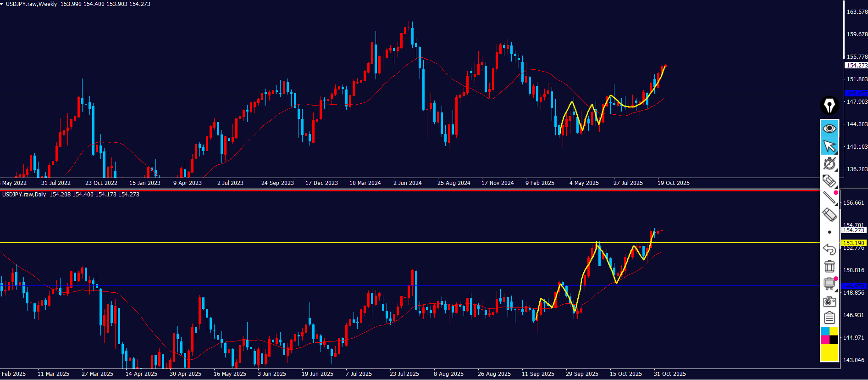Click the 154.273 price label on weekly chart

[856, 65]
